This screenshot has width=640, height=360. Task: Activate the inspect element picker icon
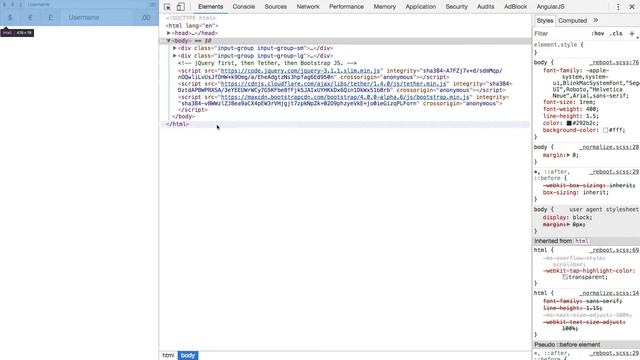pos(167,7)
